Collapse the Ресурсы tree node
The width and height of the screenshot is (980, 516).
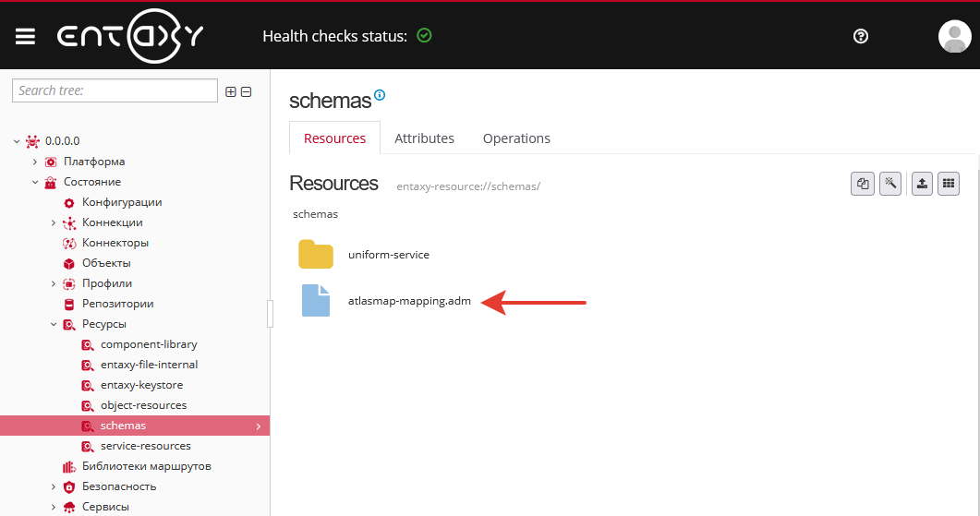(x=54, y=324)
